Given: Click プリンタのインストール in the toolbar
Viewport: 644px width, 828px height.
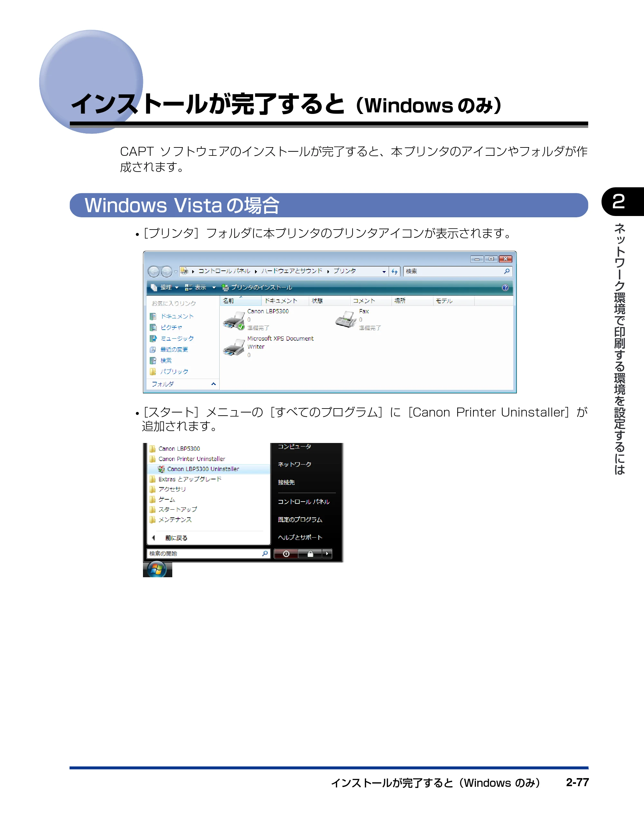Looking at the screenshot, I should click(x=257, y=287).
